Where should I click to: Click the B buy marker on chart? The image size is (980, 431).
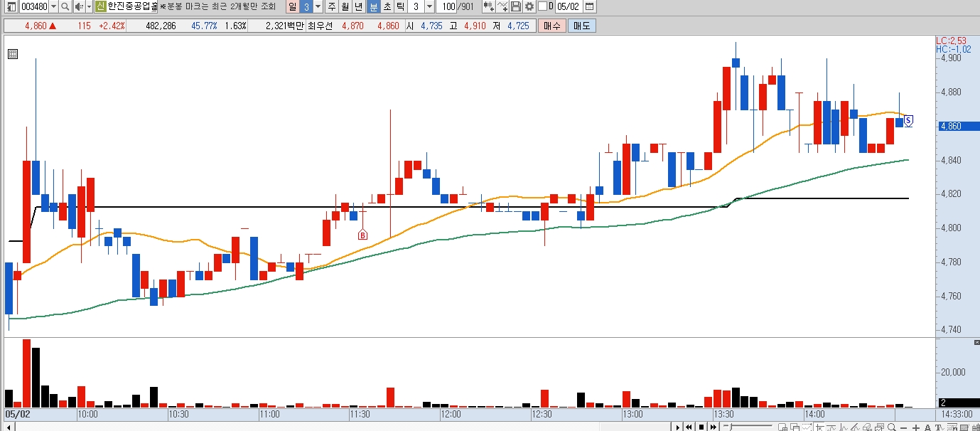pyautogui.click(x=362, y=235)
